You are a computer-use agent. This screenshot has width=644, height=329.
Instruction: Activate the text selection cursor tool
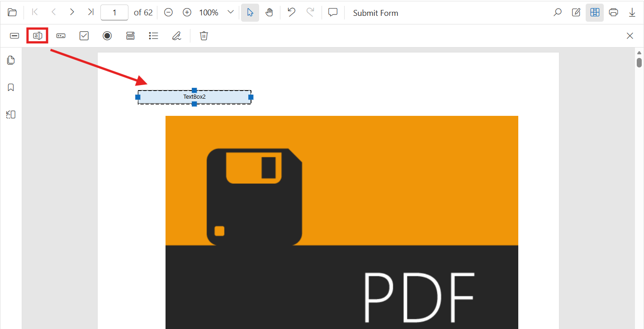click(250, 13)
